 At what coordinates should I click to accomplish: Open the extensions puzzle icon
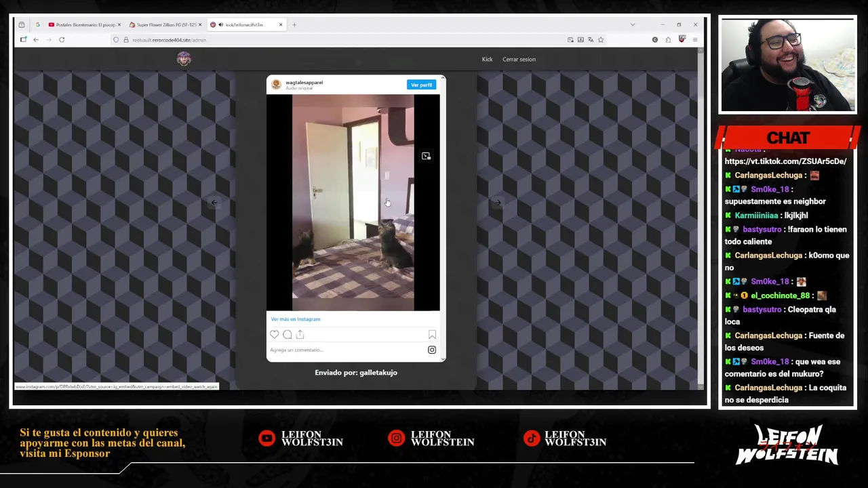click(x=668, y=40)
